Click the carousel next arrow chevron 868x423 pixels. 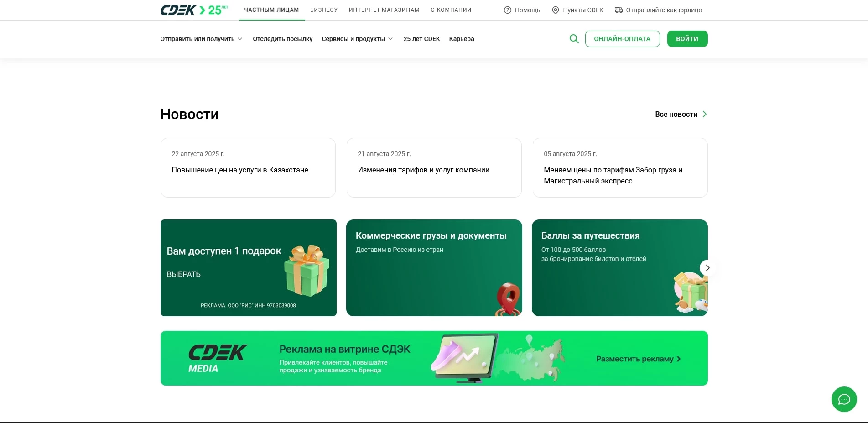707,268
